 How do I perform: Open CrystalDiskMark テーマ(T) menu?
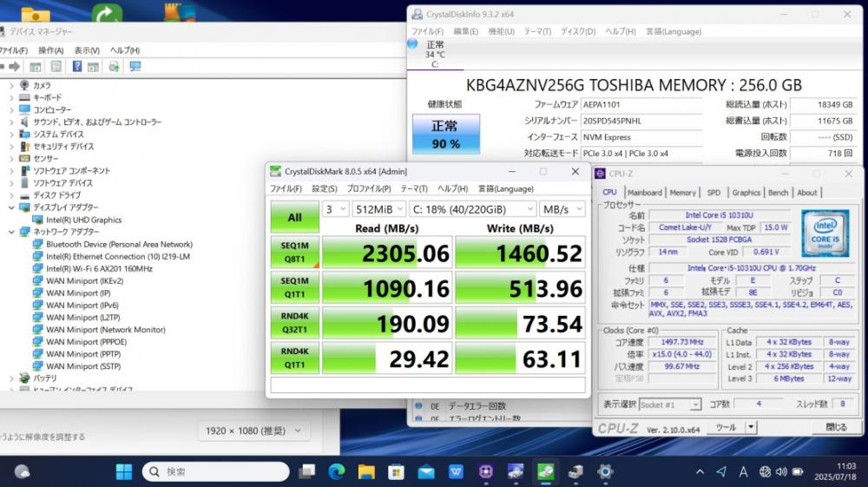(414, 188)
